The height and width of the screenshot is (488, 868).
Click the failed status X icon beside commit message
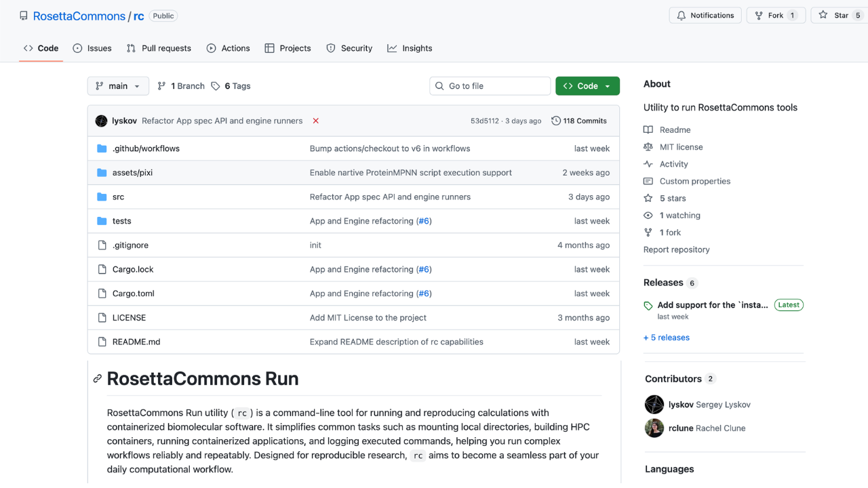[316, 121]
